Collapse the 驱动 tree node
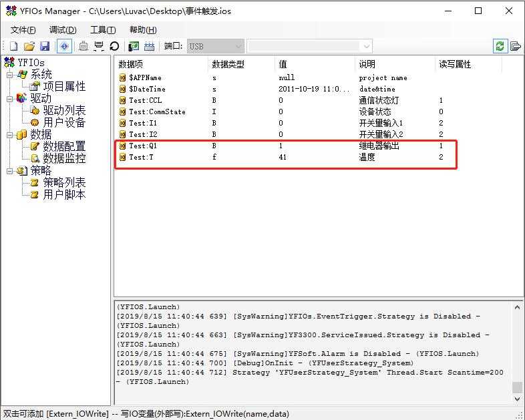 point(10,99)
